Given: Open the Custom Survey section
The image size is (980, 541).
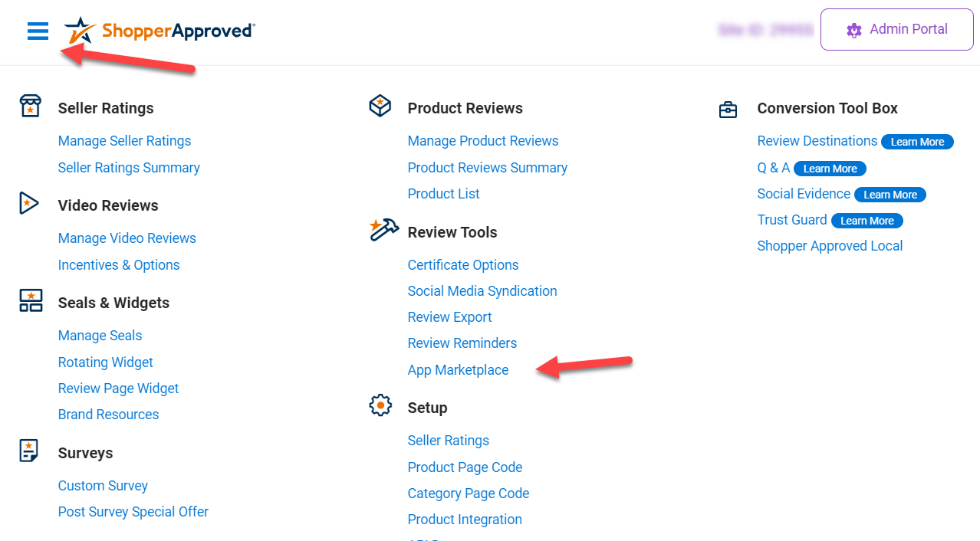Looking at the screenshot, I should point(103,485).
